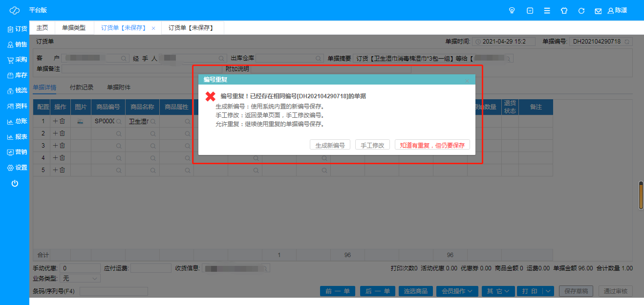Switch to the 单据附件 tab
The width and height of the screenshot is (644, 305).
point(119,87)
